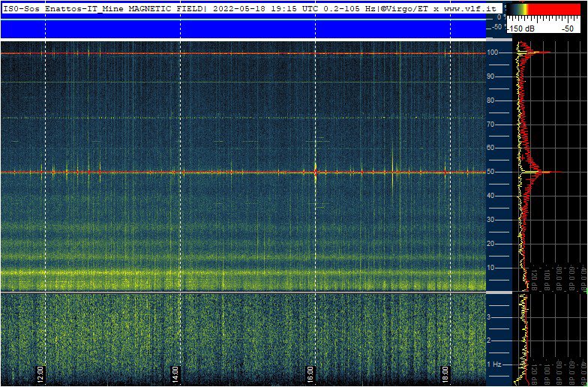The height and width of the screenshot is (387, 588).
Task: Click the color scale gradient bar
Action: (544, 9)
